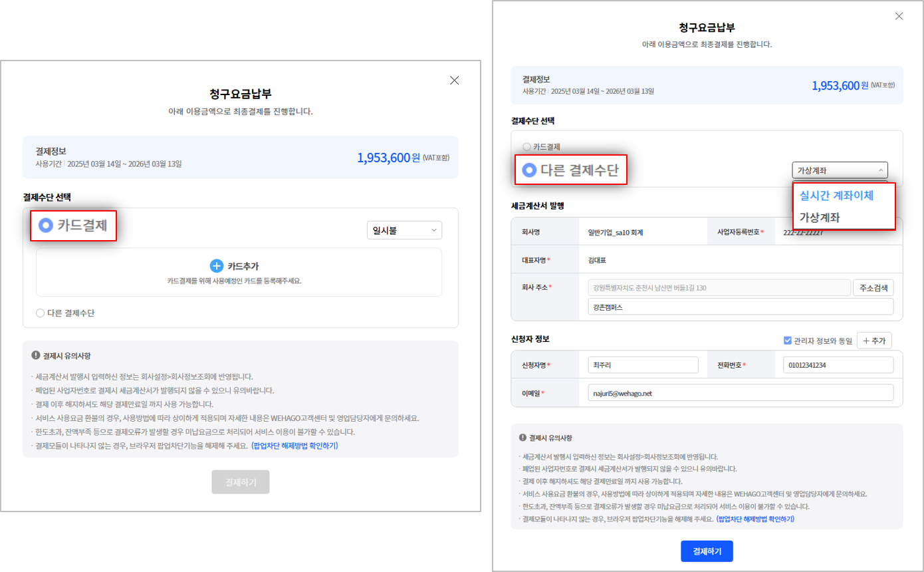Select 카드결제 radio in the 세금계산서 dialog
924x572 pixels.
(x=526, y=146)
